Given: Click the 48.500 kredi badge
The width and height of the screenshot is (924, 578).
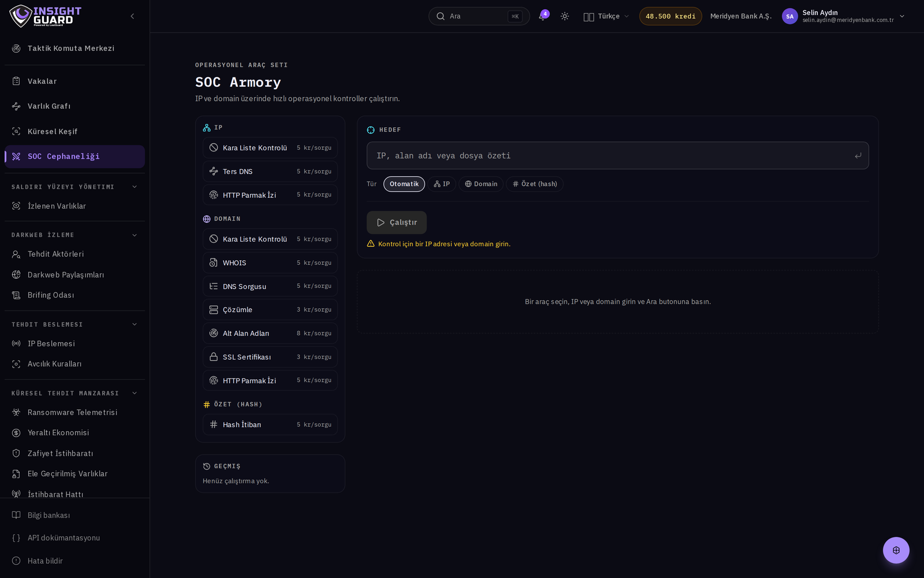Looking at the screenshot, I should 670,16.
